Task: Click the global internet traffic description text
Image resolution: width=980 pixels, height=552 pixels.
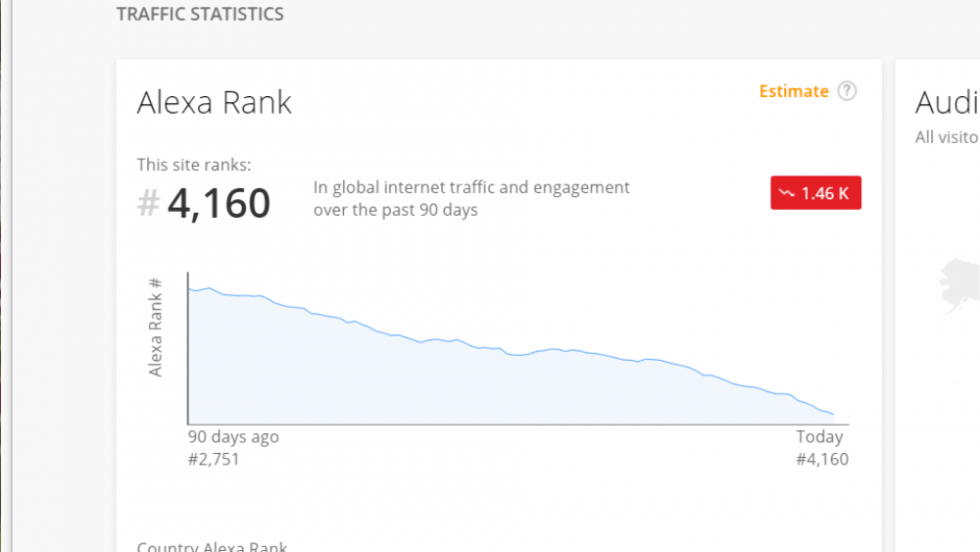Action: coord(471,198)
